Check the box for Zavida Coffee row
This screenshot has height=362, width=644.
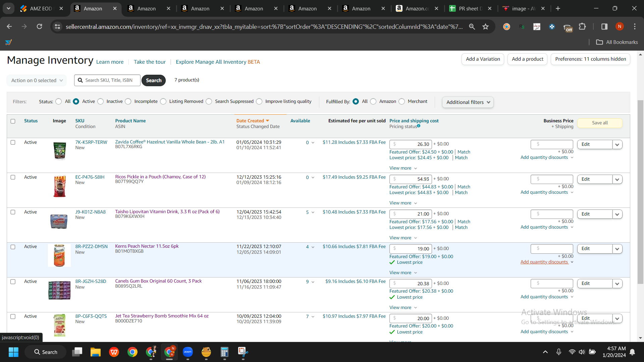coord(13,142)
